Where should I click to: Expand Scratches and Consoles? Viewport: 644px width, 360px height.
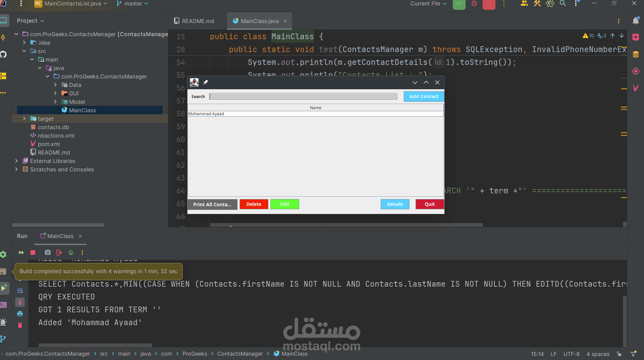point(16,169)
